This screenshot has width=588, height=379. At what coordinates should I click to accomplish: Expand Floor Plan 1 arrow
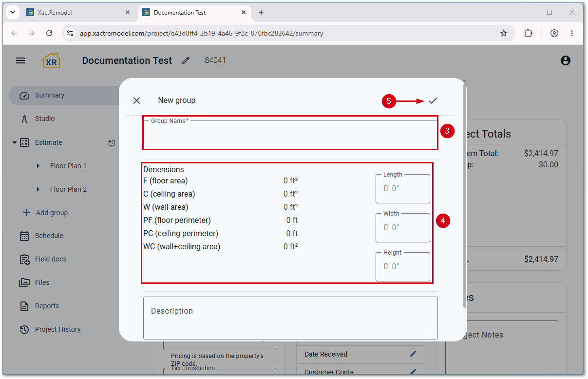coord(38,166)
